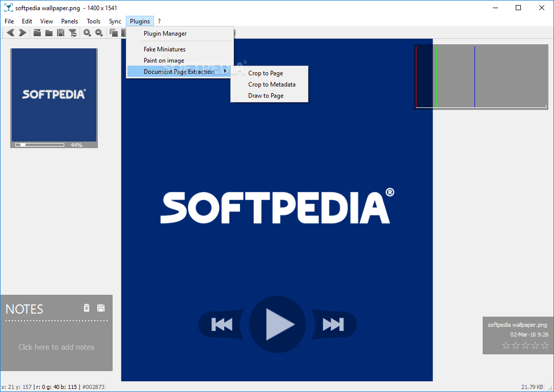The height and width of the screenshot is (392, 554).
Task: Open the View menu
Action: point(46,21)
